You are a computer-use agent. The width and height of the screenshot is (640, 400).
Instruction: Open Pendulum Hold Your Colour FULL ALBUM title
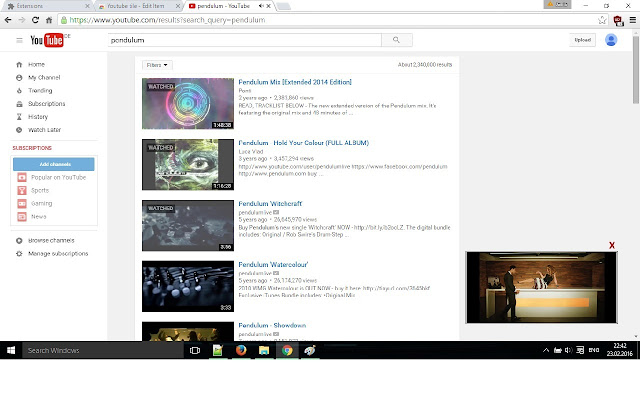(303, 143)
